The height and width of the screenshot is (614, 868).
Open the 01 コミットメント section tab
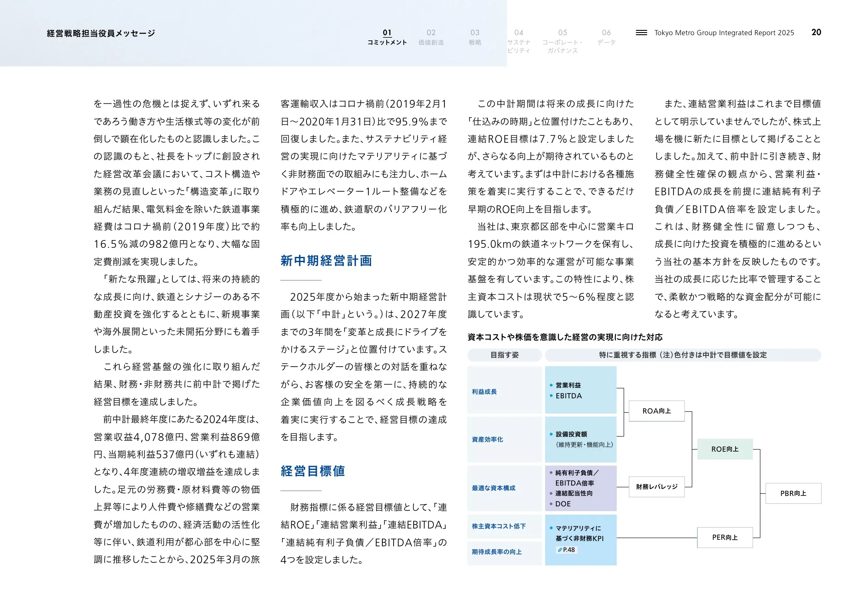pos(387,37)
